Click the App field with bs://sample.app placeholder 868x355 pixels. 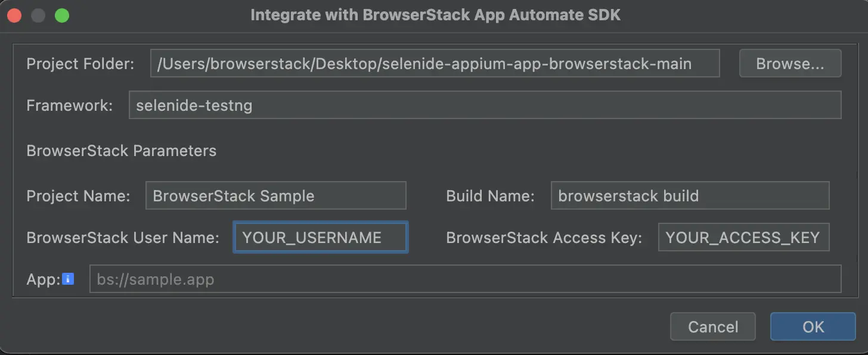(x=464, y=279)
